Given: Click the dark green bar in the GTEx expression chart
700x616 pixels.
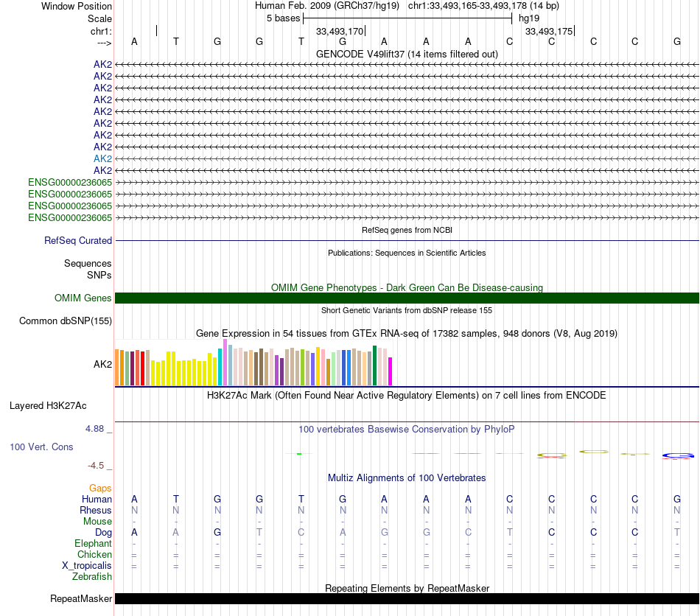Looking at the screenshot, I should 374,365.
